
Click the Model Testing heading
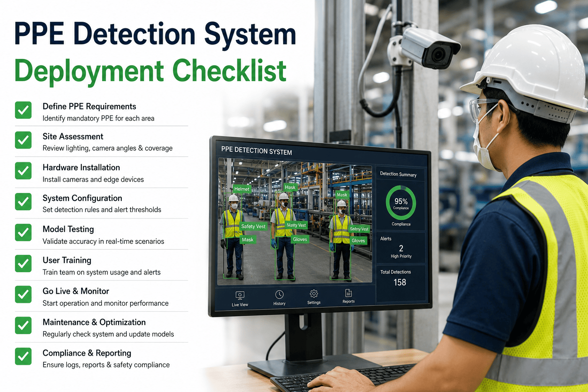tap(68, 229)
